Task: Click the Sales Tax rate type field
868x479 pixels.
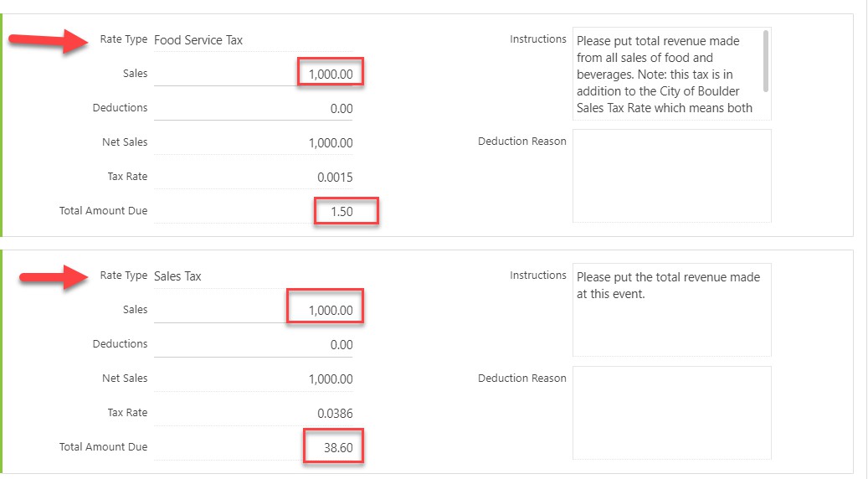Action: [x=254, y=276]
